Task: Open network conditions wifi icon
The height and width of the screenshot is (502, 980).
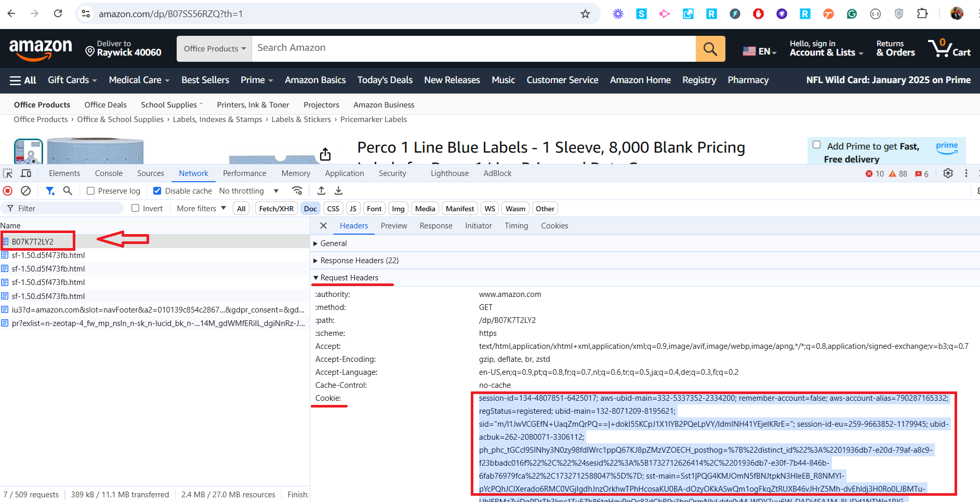Action: pos(297,191)
